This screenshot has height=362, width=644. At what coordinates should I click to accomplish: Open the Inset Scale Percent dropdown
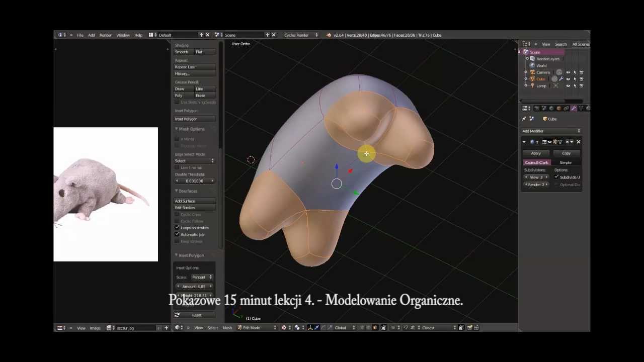202,277
